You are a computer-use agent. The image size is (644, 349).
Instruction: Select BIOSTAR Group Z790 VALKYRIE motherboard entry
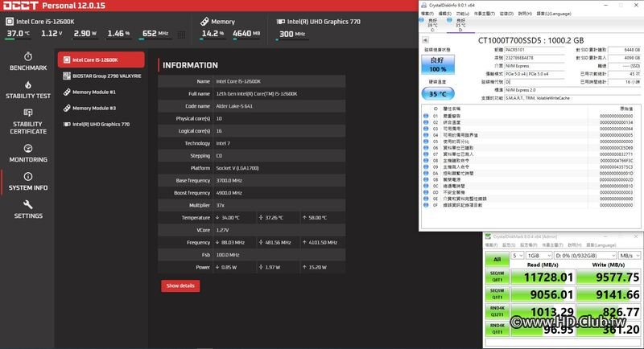101,76
